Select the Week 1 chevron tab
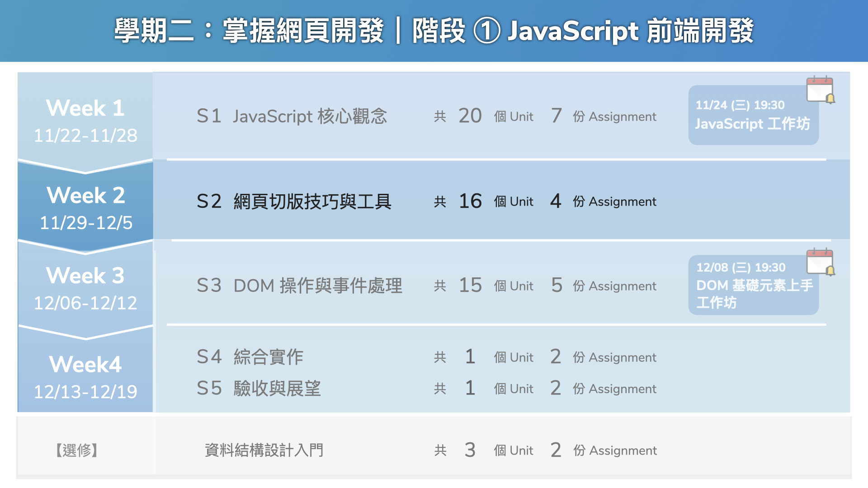The height and width of the screenshot is (488, 868). click(x=85, y=121)
